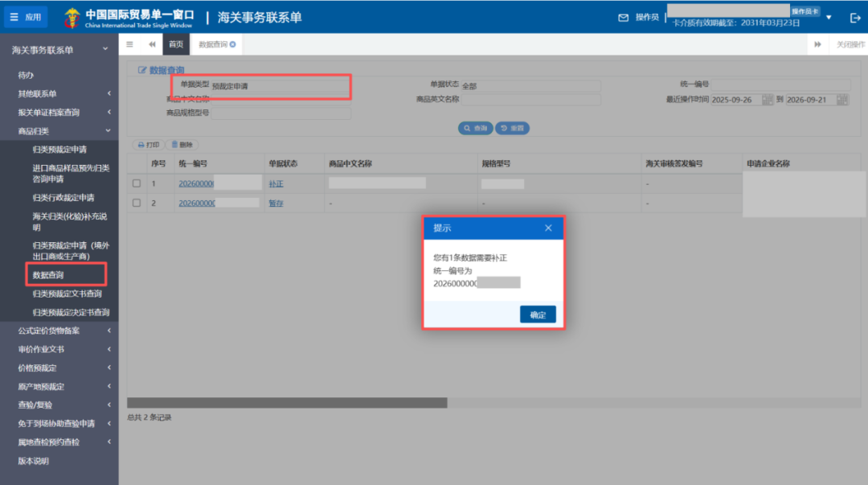The width and height of the screenshot is (868, 485).
Task: Click 确定 in the 提示 dialog
Action: coord(538,314)
